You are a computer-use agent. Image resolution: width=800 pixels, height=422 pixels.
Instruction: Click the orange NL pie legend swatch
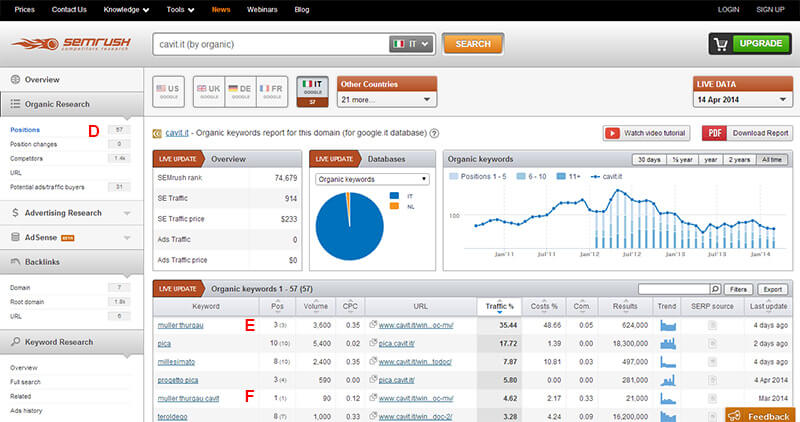tap(394, 206)
